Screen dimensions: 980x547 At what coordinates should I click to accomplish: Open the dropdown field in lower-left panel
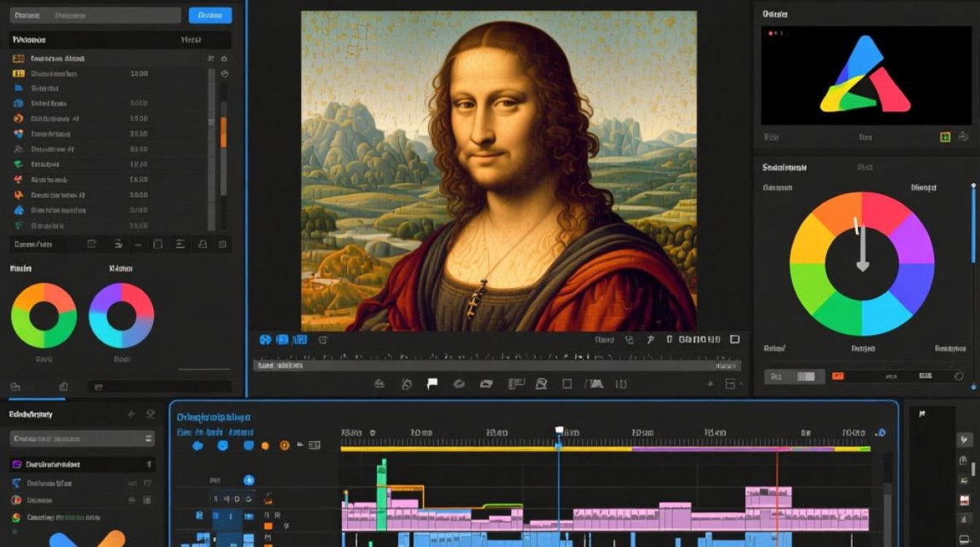[82, 438]
